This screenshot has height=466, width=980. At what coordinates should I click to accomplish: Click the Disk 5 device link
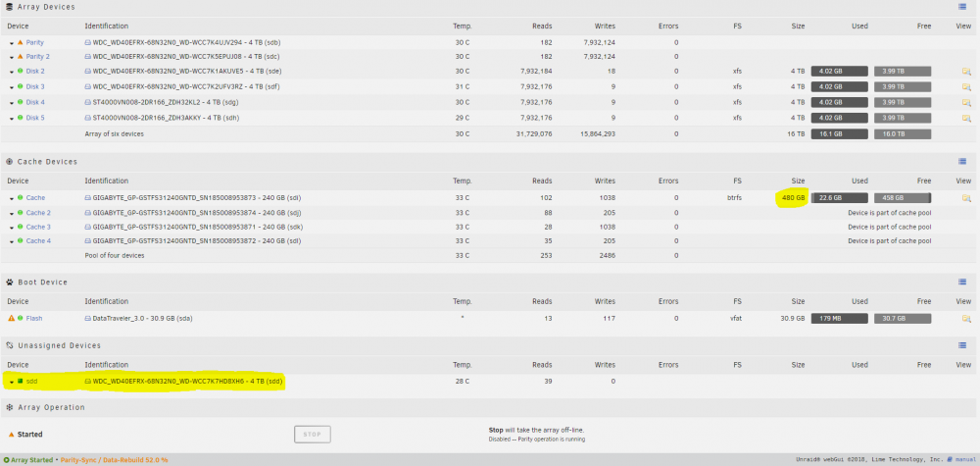coord(35,118)
